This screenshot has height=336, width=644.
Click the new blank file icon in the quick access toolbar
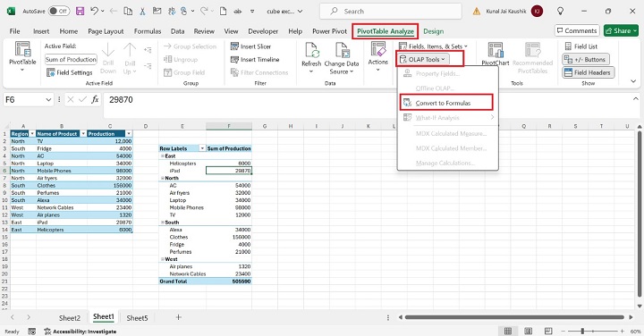click(x=223, y=12)
